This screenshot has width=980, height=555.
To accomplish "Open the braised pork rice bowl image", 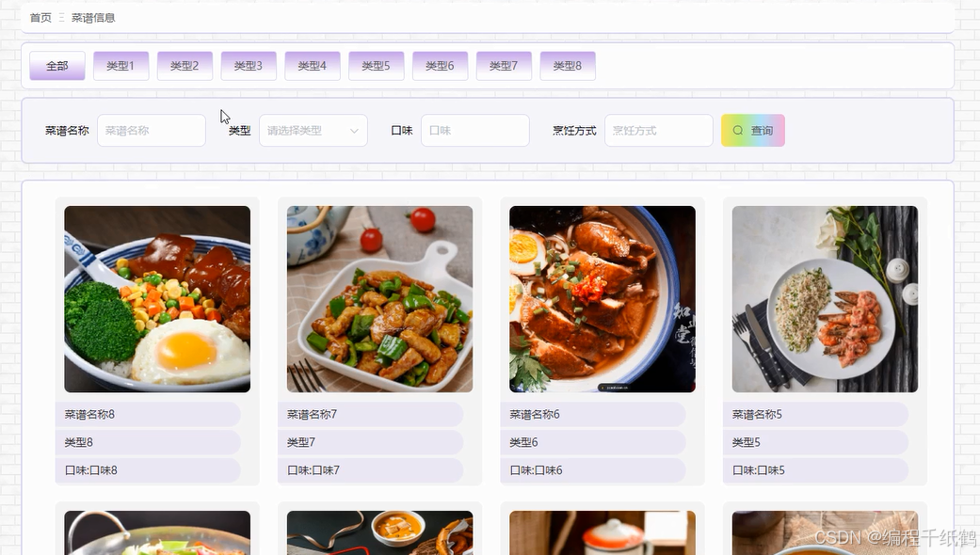I will [157, 299].
